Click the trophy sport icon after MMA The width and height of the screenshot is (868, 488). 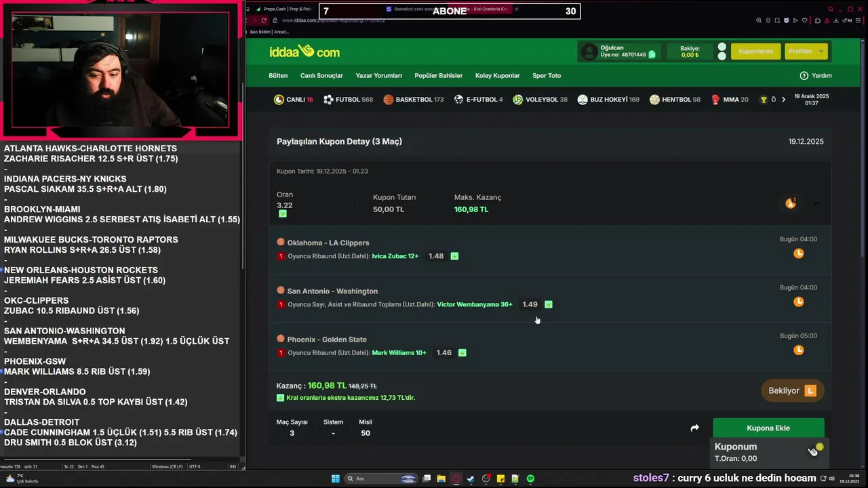click(764, 100)
